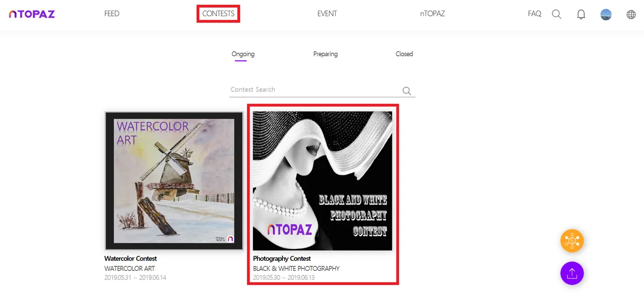Open the nTOPAZ menu item
Screen dimensions: 644x297
(433, 14)
